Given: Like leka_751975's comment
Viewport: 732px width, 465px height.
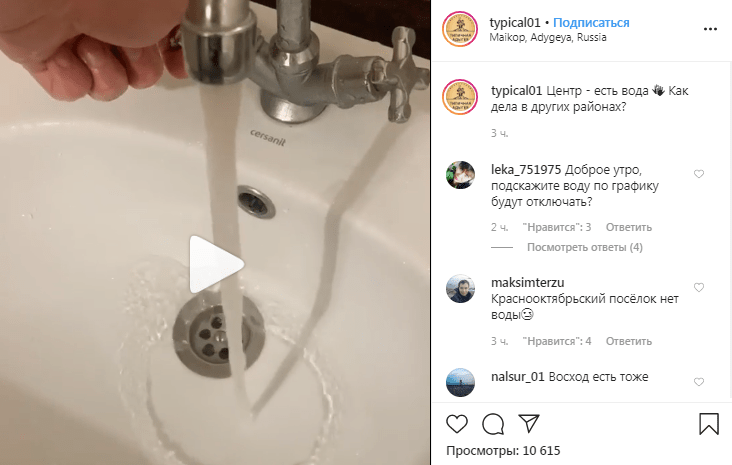Looking at the screenshot, I should point(699,174).
